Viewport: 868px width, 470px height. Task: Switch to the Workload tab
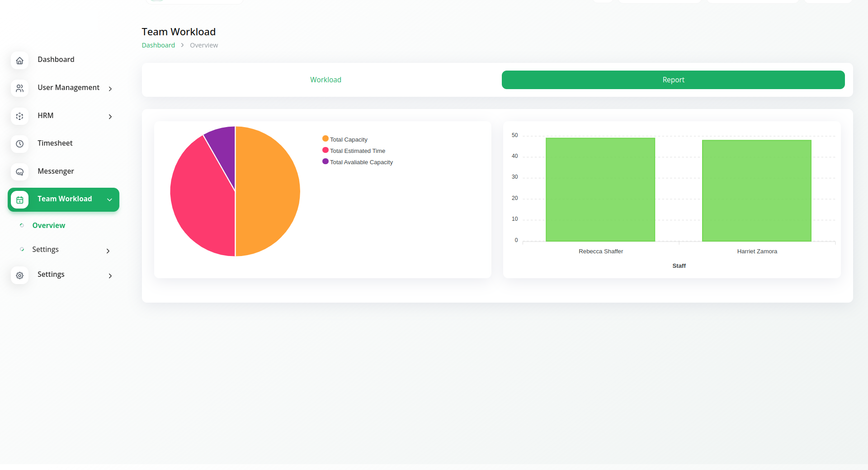325,80
